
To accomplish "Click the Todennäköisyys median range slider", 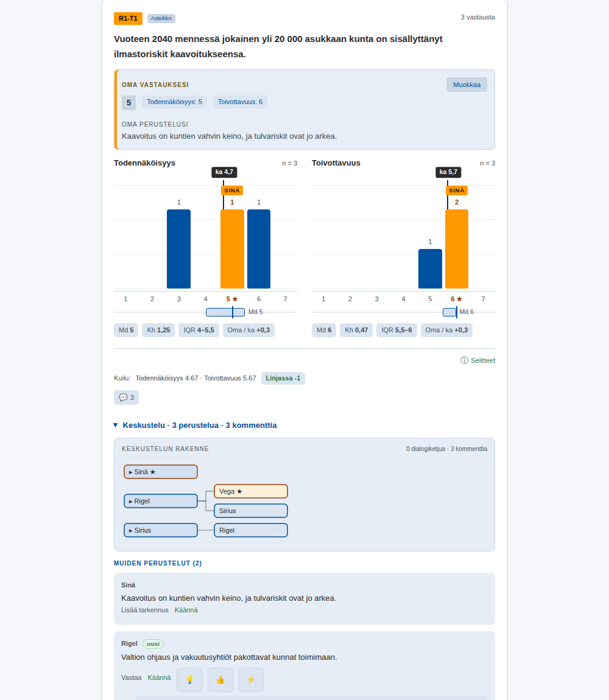I will pos(225,312).
